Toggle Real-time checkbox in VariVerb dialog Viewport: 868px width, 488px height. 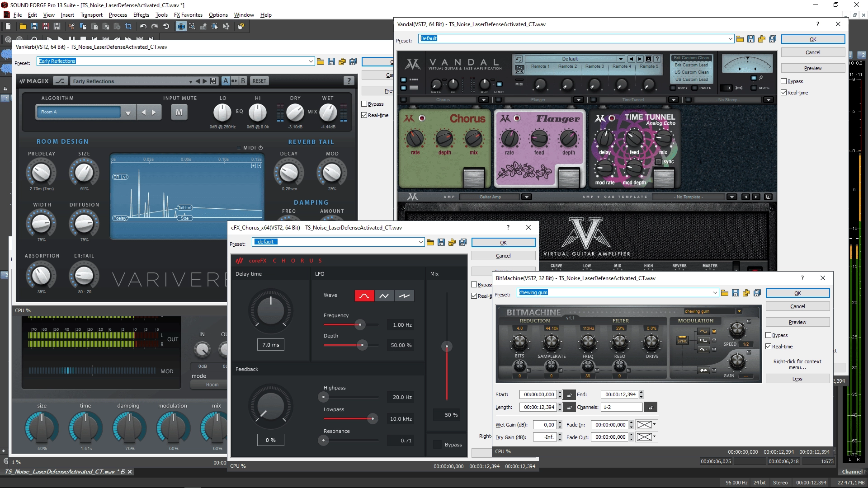[x=364, y=115]
